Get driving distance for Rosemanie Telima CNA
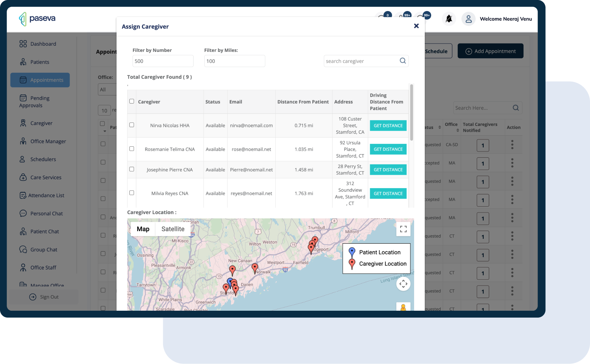This screenshot has height=364, width=590. [388, 149]
